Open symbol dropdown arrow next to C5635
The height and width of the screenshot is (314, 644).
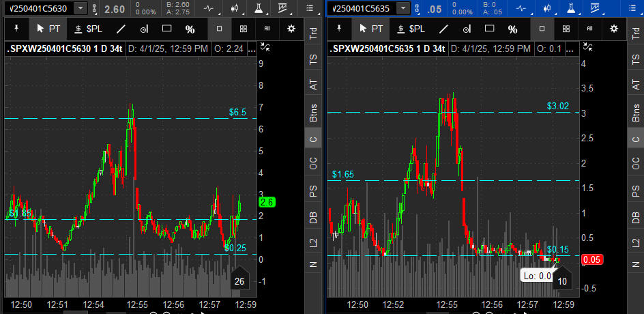tap(402, 8)
